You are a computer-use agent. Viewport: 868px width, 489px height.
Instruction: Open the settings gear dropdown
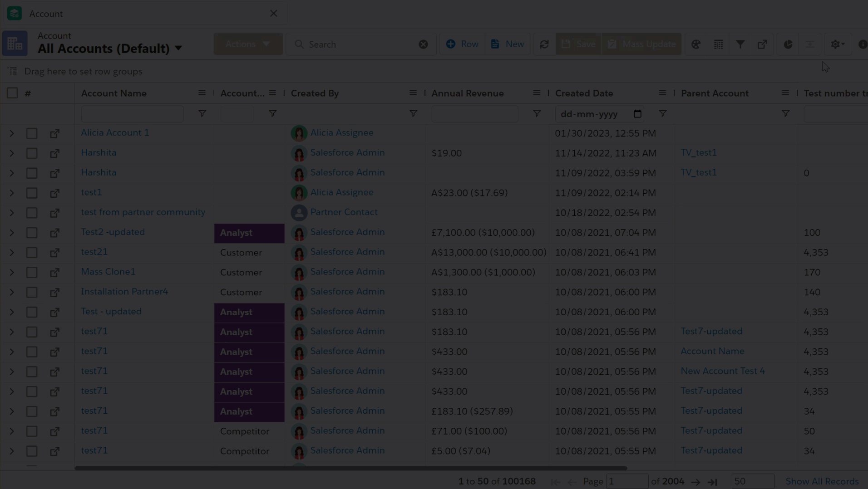[837, 44]
